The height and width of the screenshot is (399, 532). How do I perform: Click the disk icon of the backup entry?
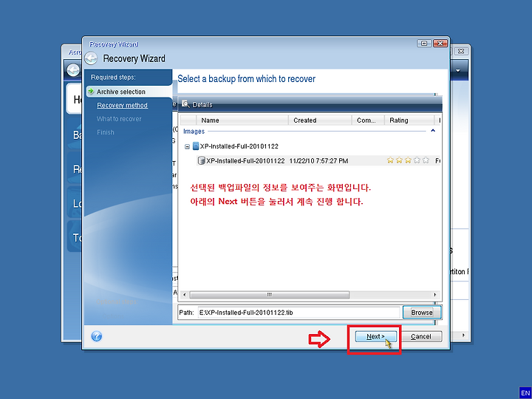[x=201, y=160]
